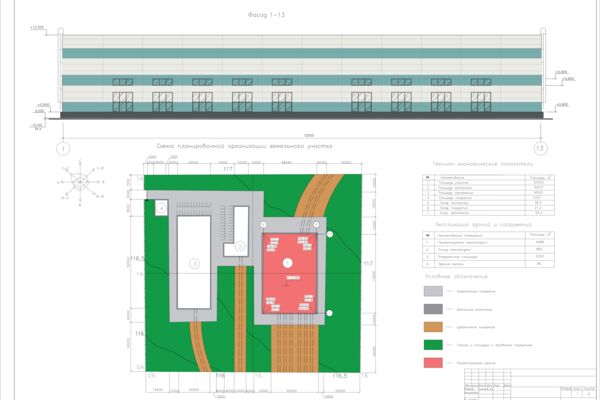The image size is (600, 400).
Task: Select axis marker circle 1 under facade
Action: (x=63, y=149)
